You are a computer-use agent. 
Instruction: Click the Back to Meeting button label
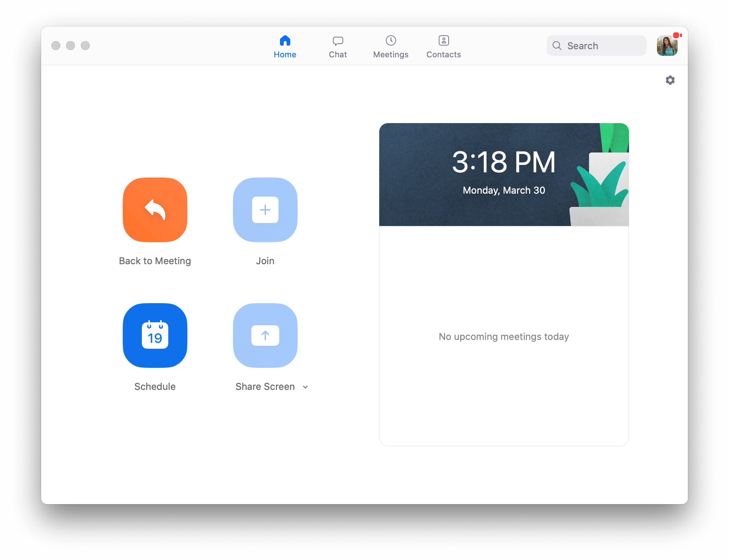coord(155,261)
